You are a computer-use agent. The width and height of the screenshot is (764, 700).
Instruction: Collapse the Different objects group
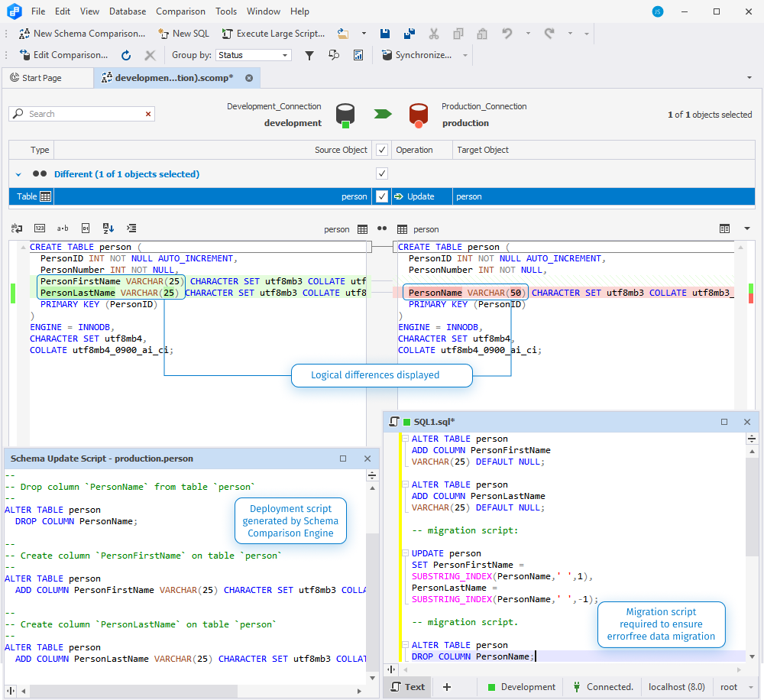[x=18, y=174]
